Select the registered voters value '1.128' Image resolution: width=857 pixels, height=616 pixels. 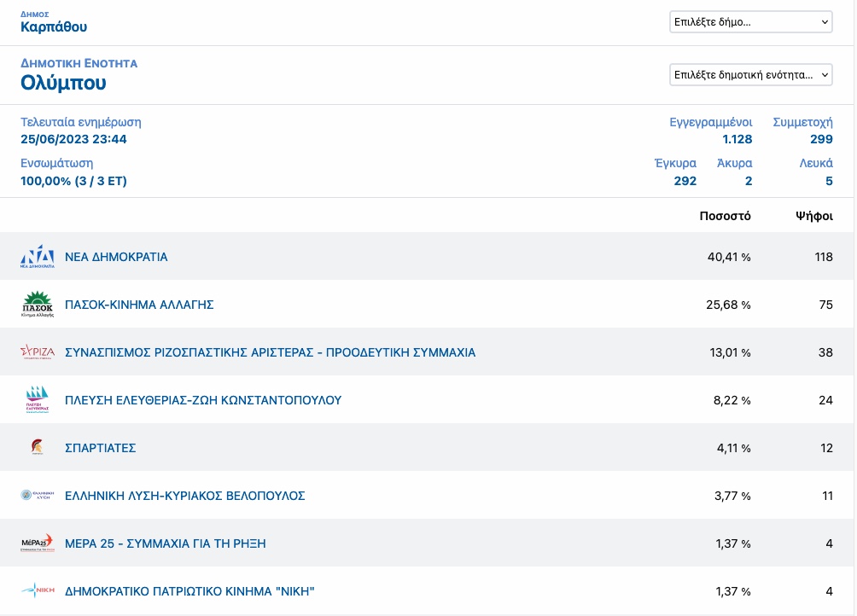[737, 139]
